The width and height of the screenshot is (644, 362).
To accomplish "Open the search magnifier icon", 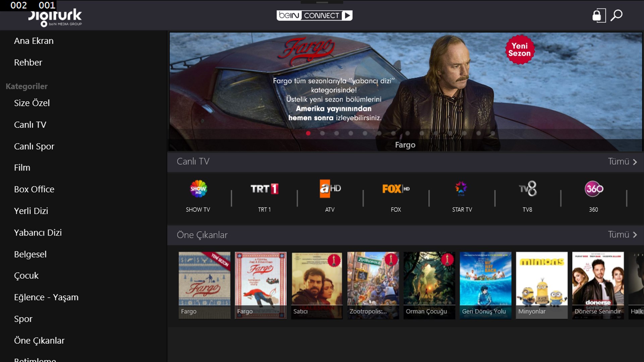I will [616, 15].
